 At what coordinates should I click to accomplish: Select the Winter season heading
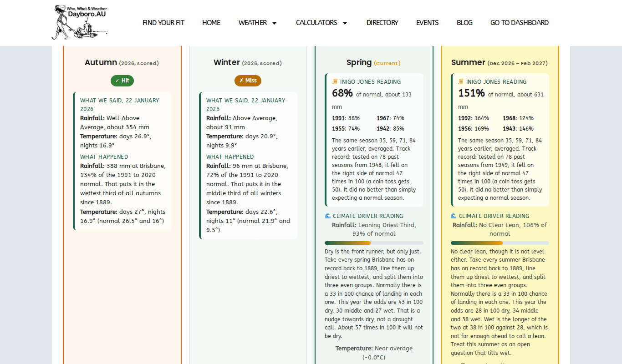[x=248, y=63]
